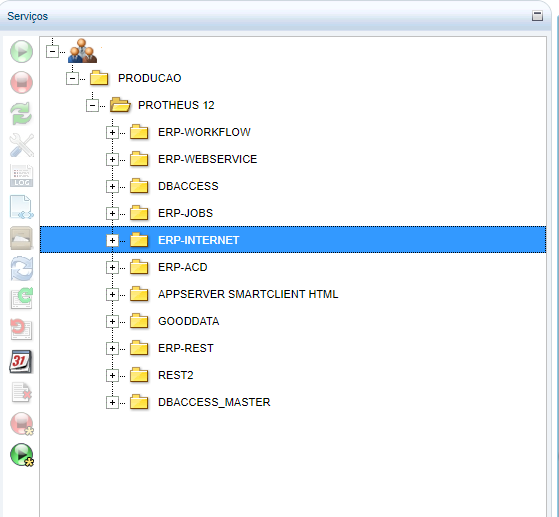Collapse the PRODUCAO node
Screen dimensions: 559x517
coord(72,78)
